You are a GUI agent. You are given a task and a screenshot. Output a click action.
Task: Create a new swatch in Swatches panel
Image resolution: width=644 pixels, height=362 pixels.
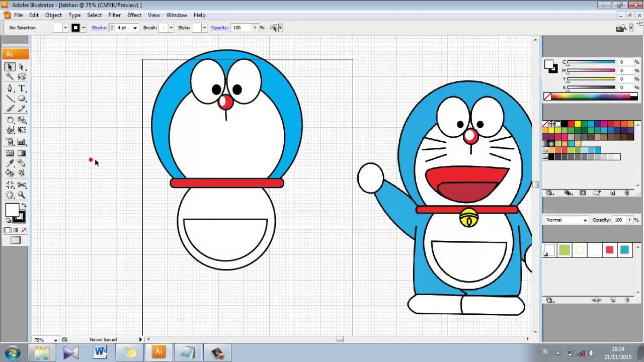(612, 193)
